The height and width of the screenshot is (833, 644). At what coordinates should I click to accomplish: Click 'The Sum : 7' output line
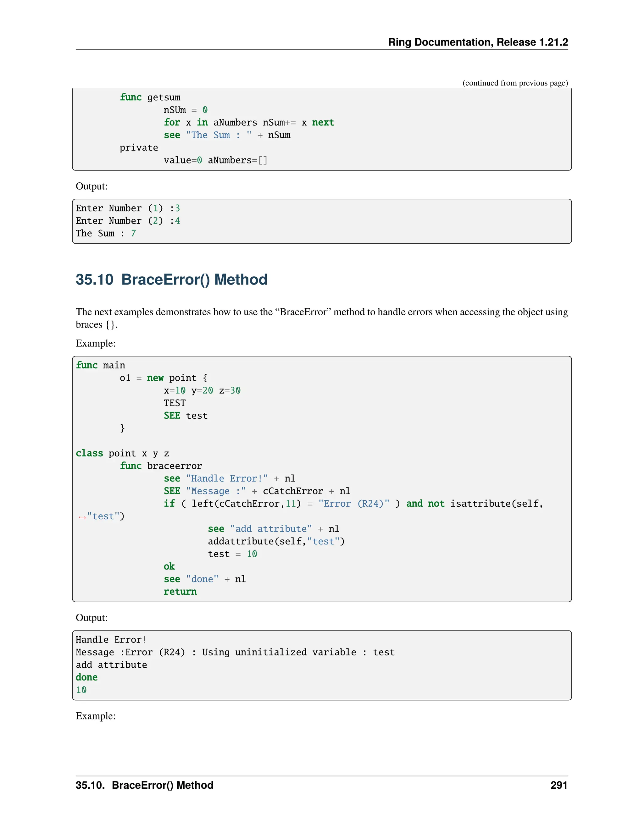pos(106,234)
